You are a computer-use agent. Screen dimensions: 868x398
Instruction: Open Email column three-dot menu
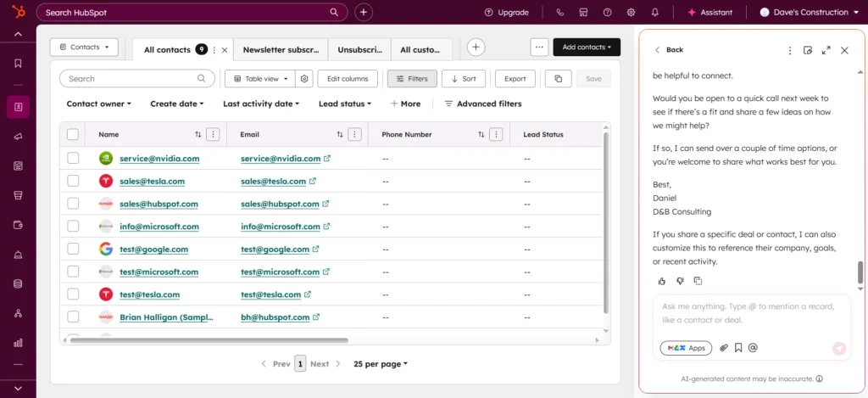pyautogui.click(x=355, y=134)
